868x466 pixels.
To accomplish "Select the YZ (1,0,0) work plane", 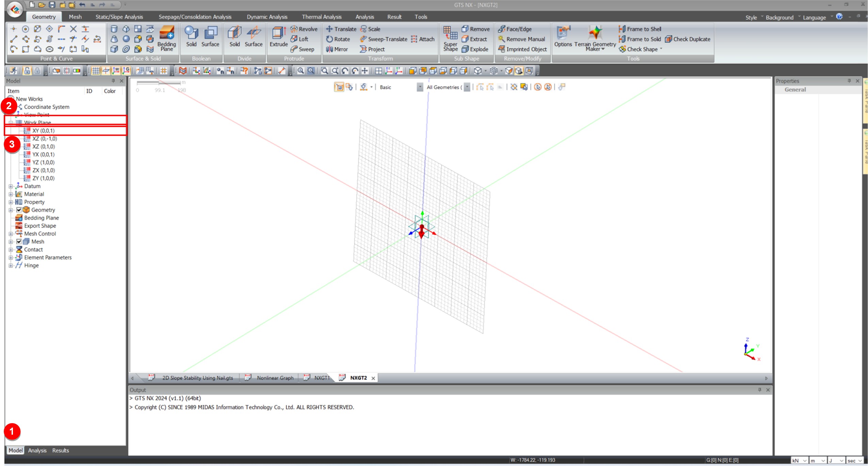I will point(43,163).
